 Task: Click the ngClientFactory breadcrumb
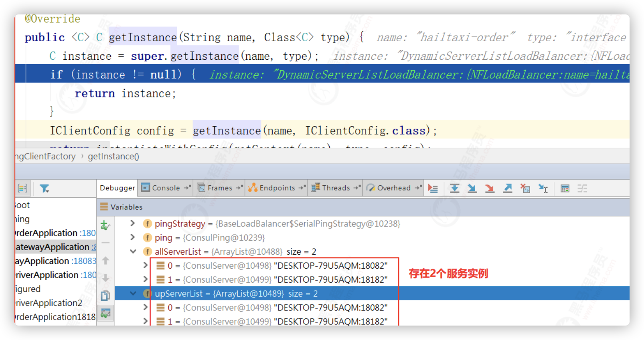tap(45, 156)
